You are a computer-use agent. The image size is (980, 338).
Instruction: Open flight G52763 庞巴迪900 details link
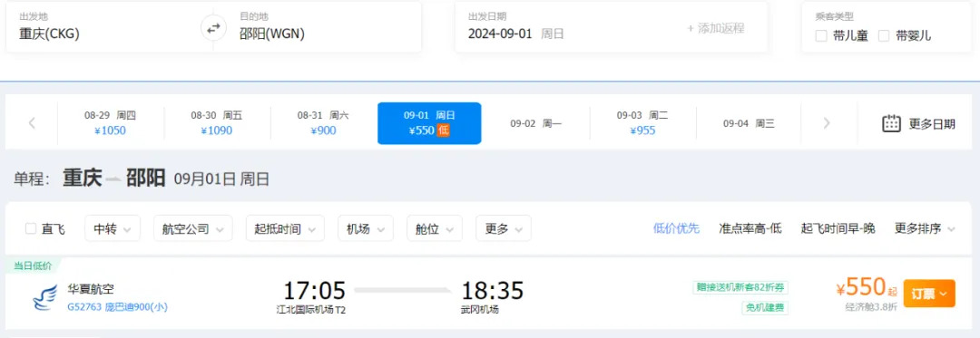[x=117, y=307]
